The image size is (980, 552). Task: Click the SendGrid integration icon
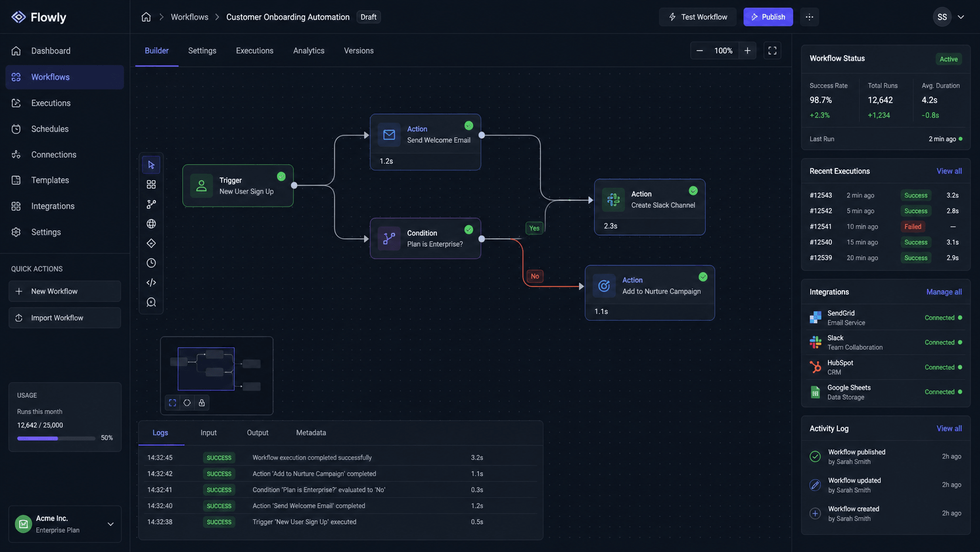coord(815,318)
